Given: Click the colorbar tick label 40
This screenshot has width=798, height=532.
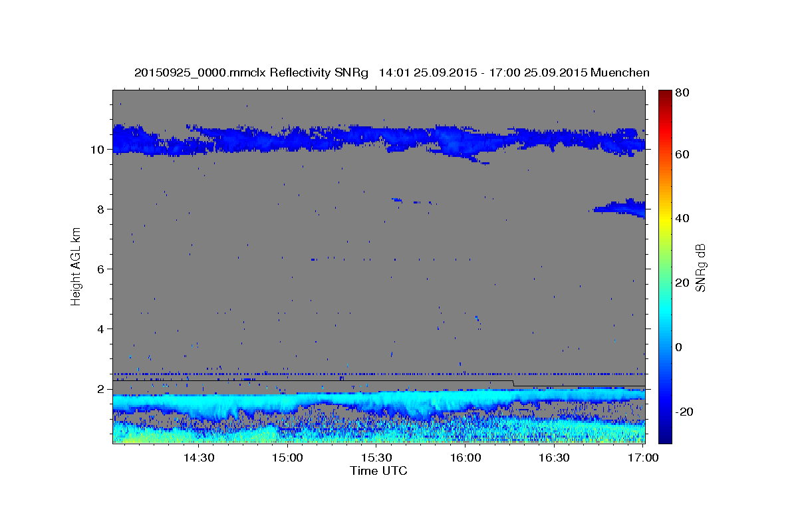Looking at the screenshot, I should click(x=682, y=218).
